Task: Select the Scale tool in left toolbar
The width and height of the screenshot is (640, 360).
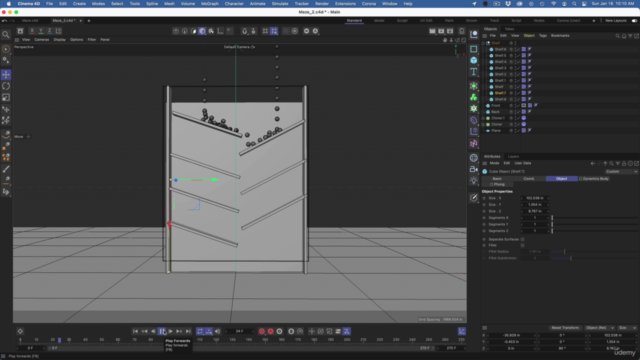Action: click(6, 98)
